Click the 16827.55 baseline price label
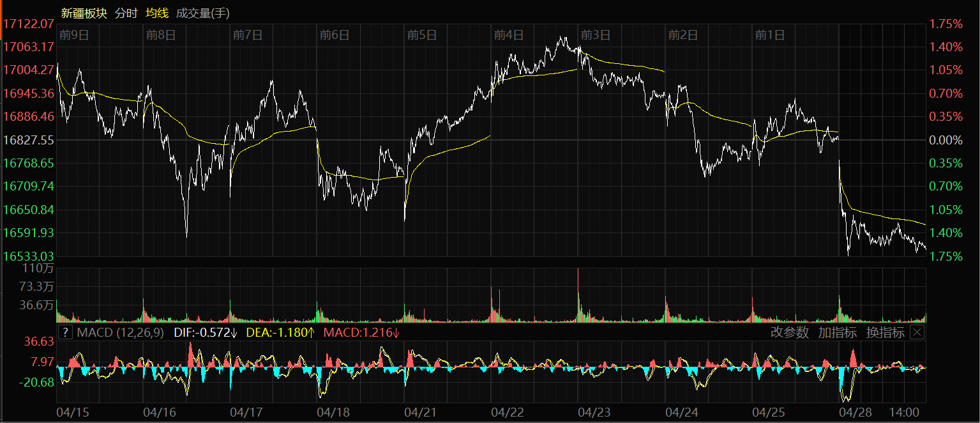980x423 pixels. coord(28,139)
